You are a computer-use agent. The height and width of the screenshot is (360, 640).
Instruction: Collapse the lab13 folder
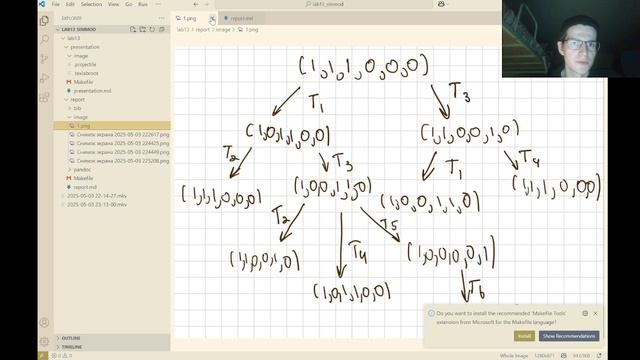(112, 38)
